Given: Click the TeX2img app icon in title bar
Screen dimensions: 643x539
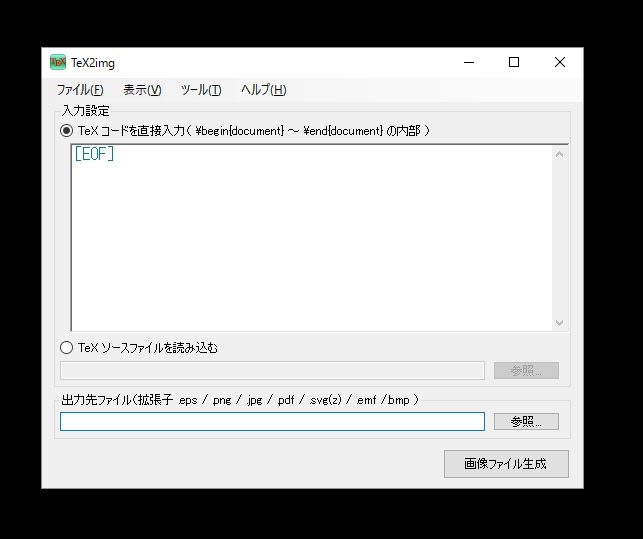Looking at the screenshot, I should (58, 62).
